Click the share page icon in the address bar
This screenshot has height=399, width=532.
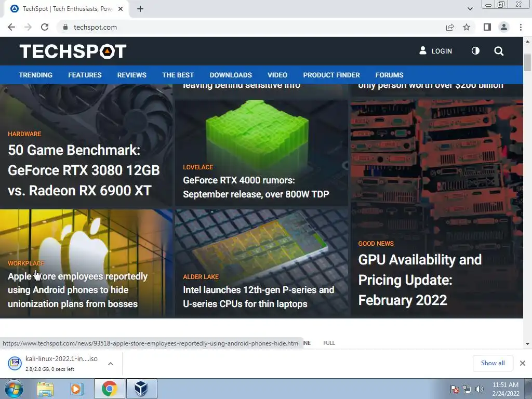[450, 27]
